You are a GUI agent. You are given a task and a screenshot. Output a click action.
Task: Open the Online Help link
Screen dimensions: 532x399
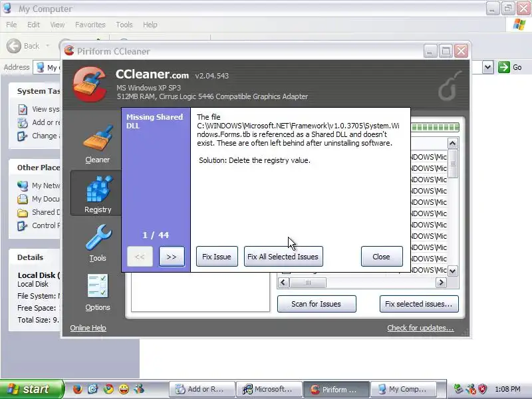(88, 328)
